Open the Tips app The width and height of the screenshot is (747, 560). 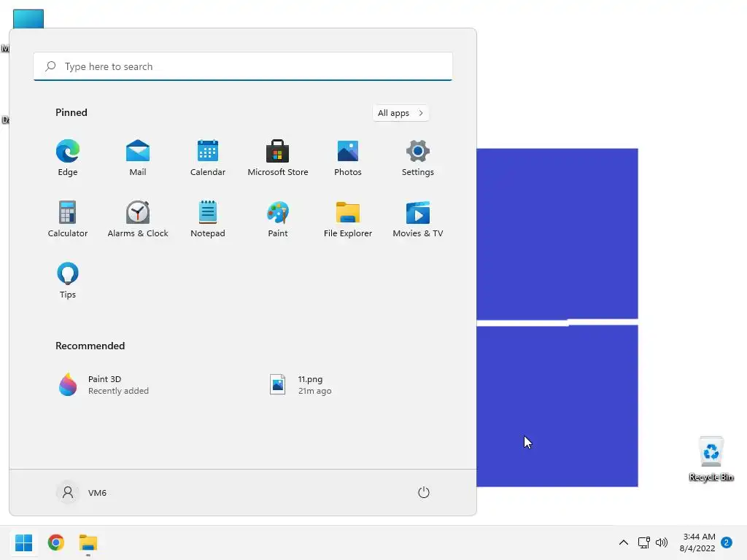pos(68,281)
